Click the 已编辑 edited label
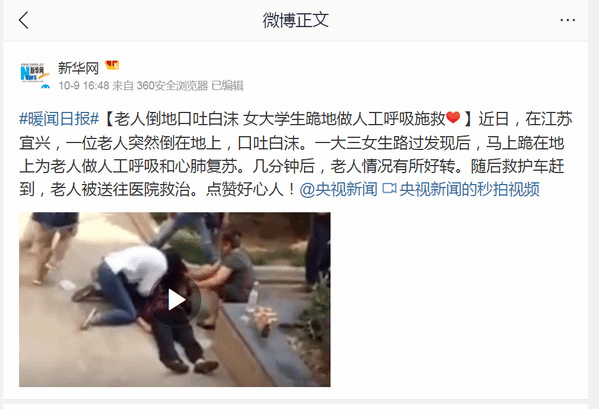The image size is (599, 409). pyautogui.click(x=227, y=86)
